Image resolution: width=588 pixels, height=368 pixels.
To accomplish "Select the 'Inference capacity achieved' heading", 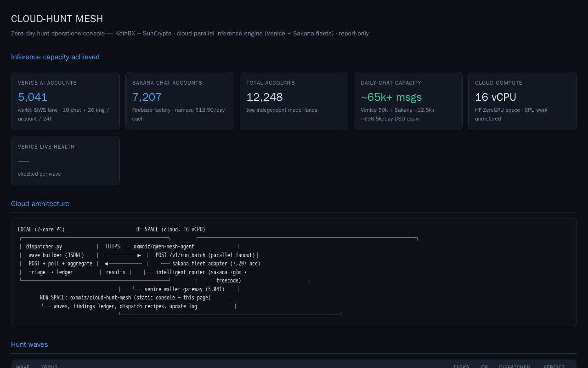I will [55, 57].
